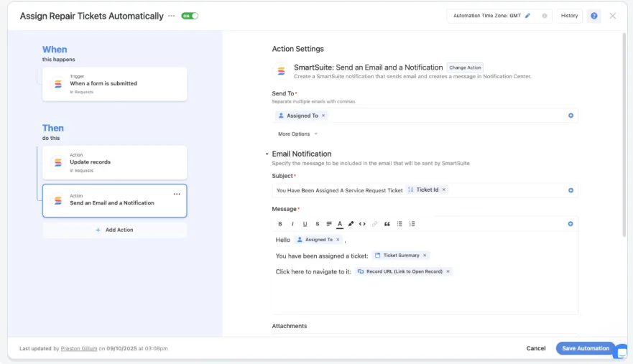The height and width of the screenshot is (364, 633).
Task: Open the highlight color marker tool
Action: tap(351, 224)
